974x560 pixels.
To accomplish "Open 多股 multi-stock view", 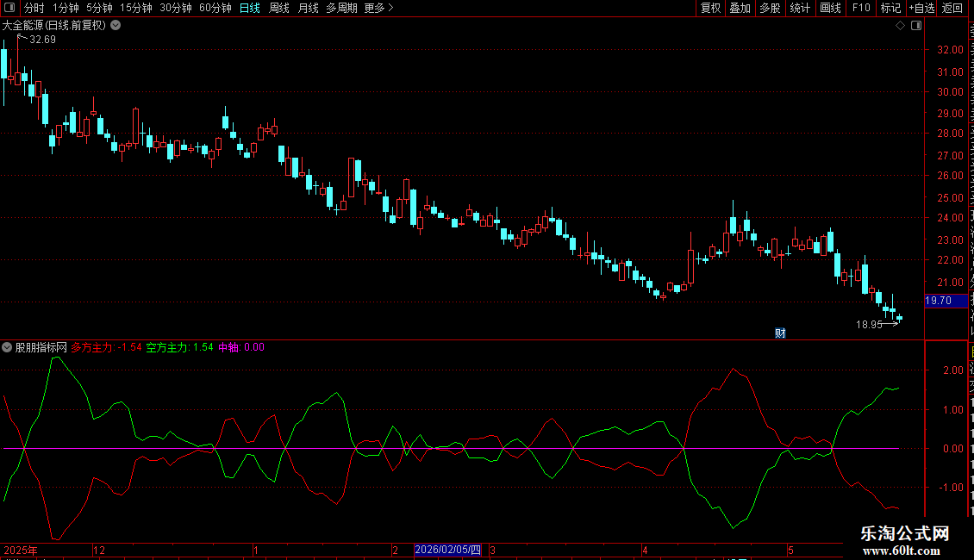I will [x=770, y=8].
